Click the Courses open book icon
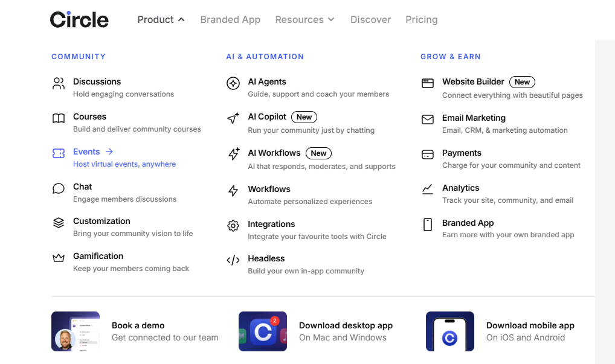This screenshot has height=364, width=615. [59, 118]
